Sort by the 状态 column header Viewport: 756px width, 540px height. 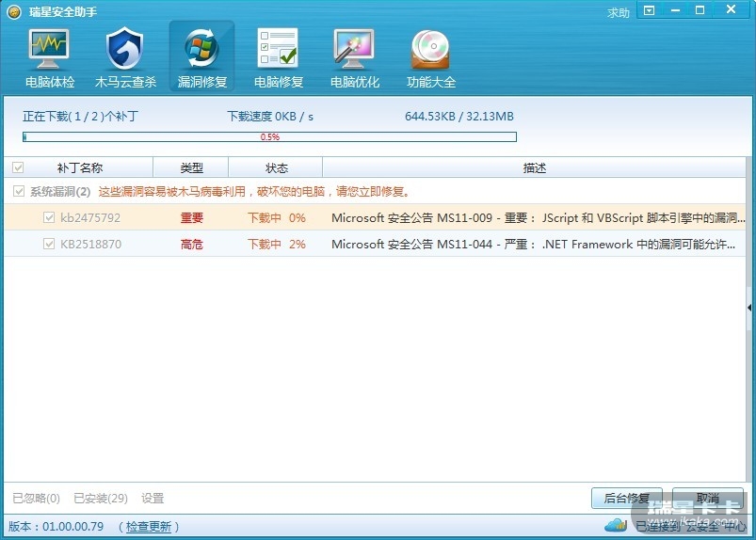tap(276, 167)
